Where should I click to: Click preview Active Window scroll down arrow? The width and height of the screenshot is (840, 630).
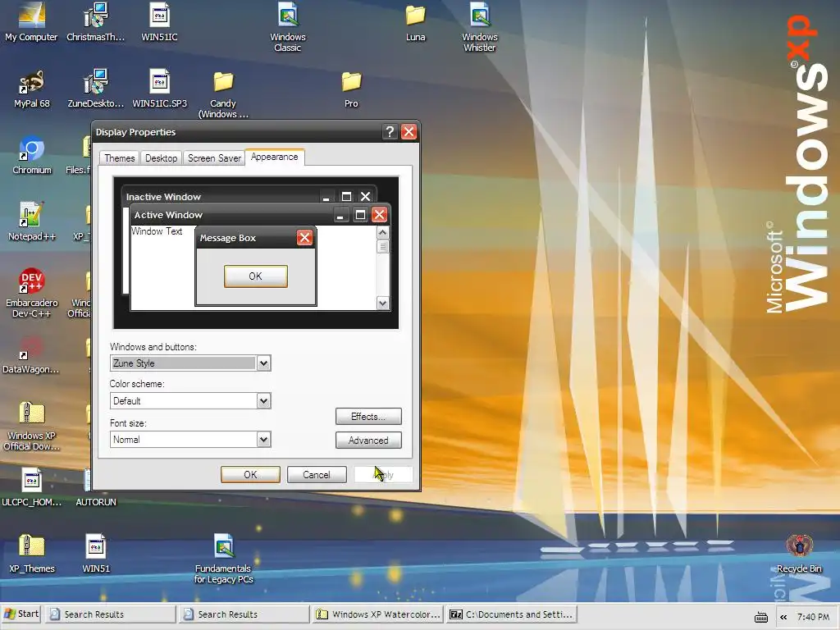point(382,304)
